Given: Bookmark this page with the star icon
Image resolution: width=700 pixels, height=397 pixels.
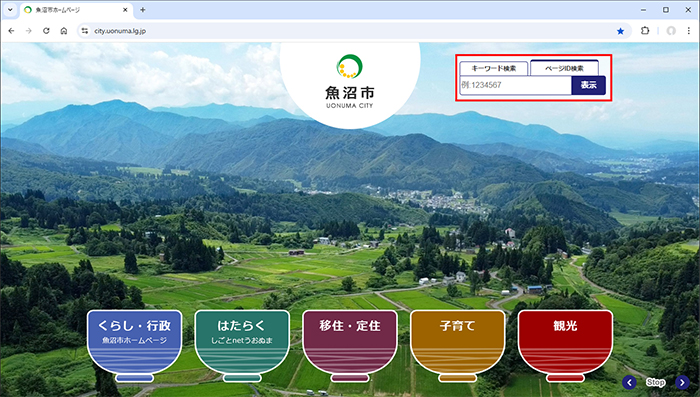Looking at the screenshot, I should pos(620,31).
